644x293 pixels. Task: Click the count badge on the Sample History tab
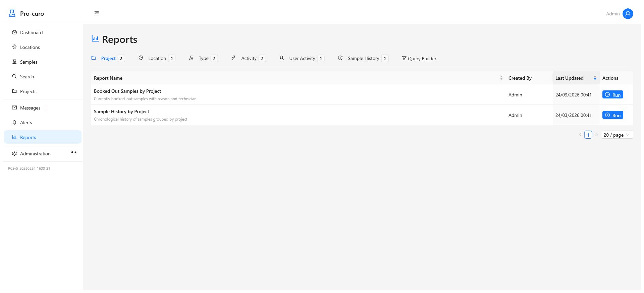coord(385,58)
